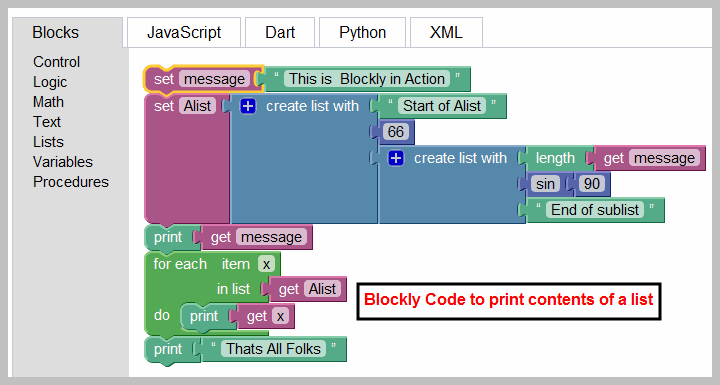Open the 'x' dropdown in get block

(280, 316)
